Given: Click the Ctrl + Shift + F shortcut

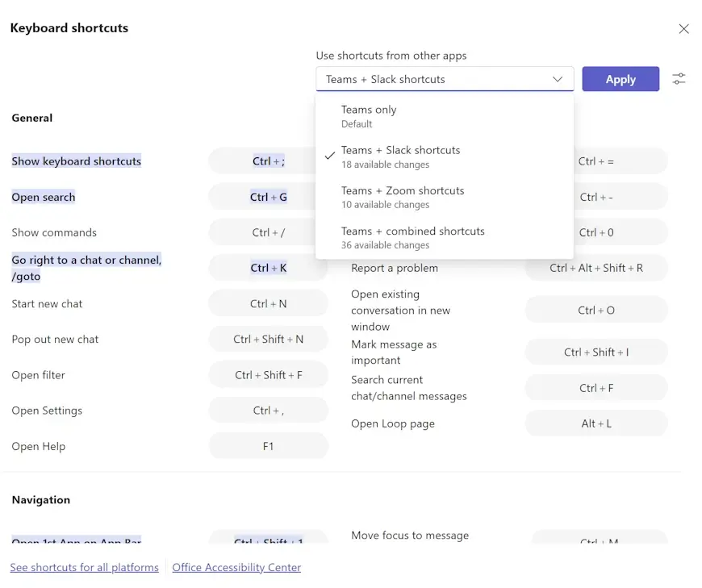Looking at the screenshot, I should [x=268, y=375].
